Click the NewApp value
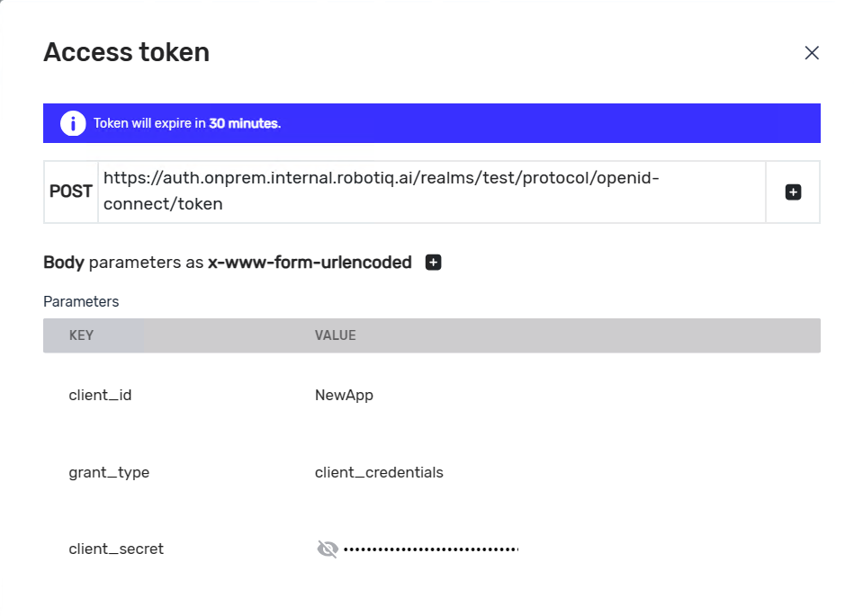The width and height of the screenshot is (854, 616). click(344, 395)
